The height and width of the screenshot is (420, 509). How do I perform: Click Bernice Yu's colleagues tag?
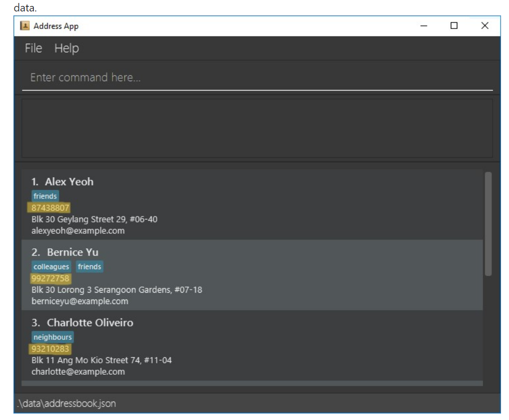pyautogui.click(x=51, y=266)
